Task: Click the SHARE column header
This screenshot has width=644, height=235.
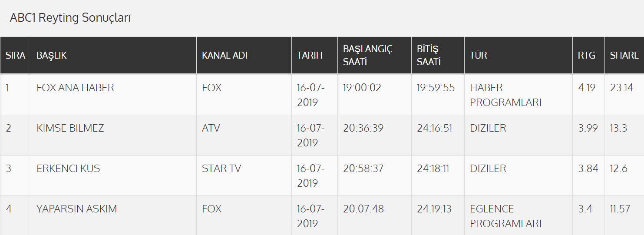Action: [x=624, y=56]
